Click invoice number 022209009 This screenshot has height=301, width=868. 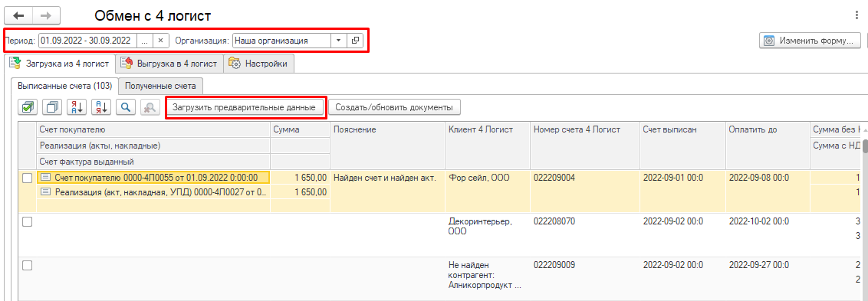click(x=554, y=265)
